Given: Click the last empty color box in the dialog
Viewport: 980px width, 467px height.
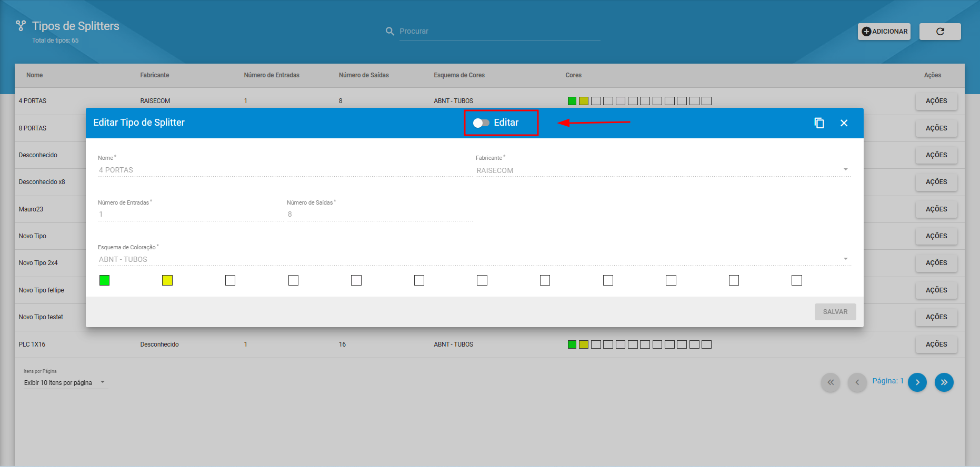Looking at the screenshot, I should [x=797, y=280].
